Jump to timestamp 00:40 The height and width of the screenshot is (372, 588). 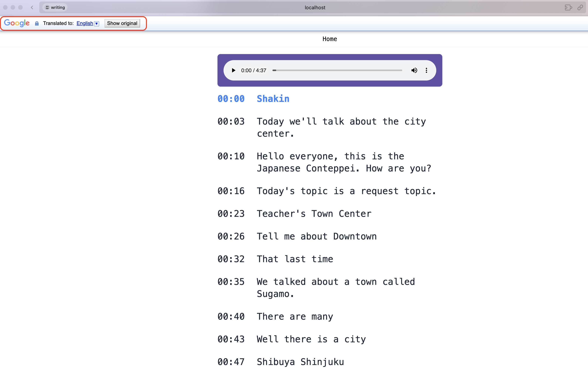tap(231, 317)
